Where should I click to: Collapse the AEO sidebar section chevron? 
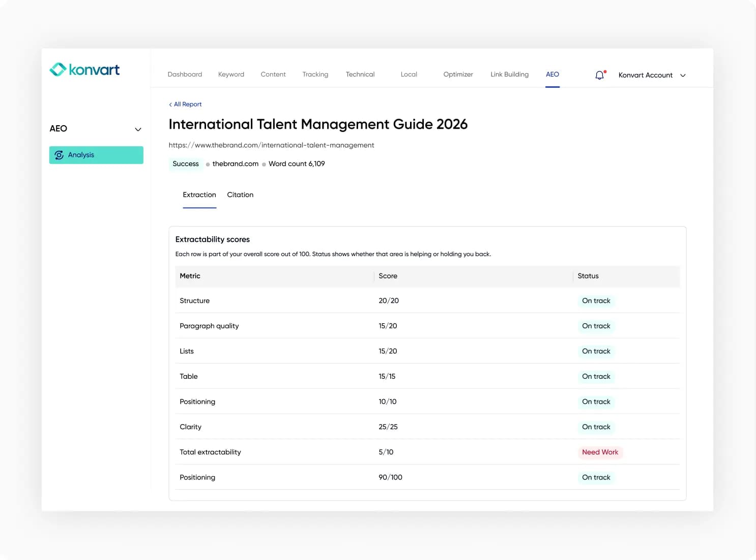(x=138, y=129)
